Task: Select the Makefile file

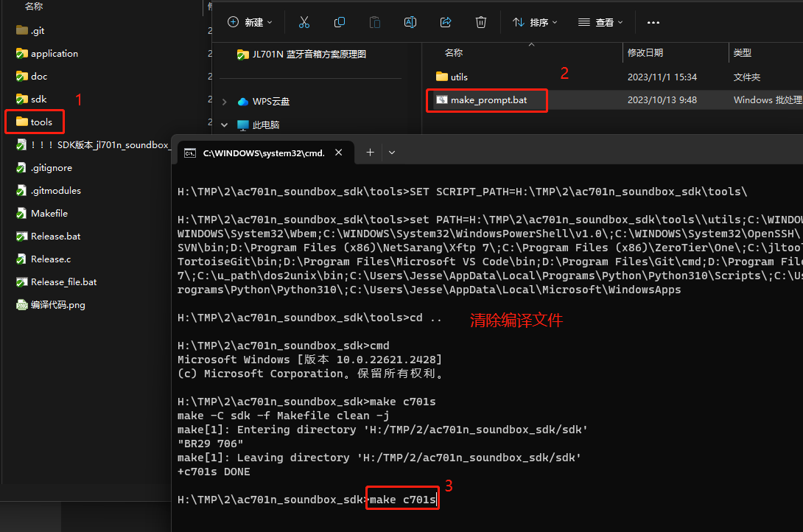Action: [x=42, y=213]
